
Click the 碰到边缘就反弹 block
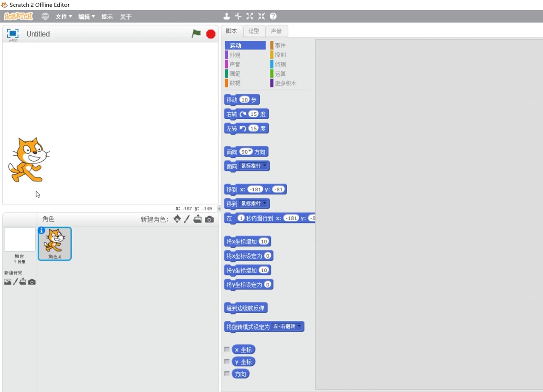[x=246, y=308]
